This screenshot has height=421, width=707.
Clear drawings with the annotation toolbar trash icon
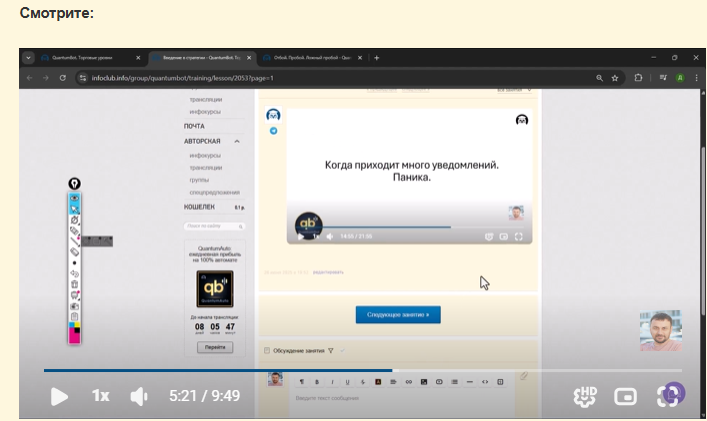point(74,284)
